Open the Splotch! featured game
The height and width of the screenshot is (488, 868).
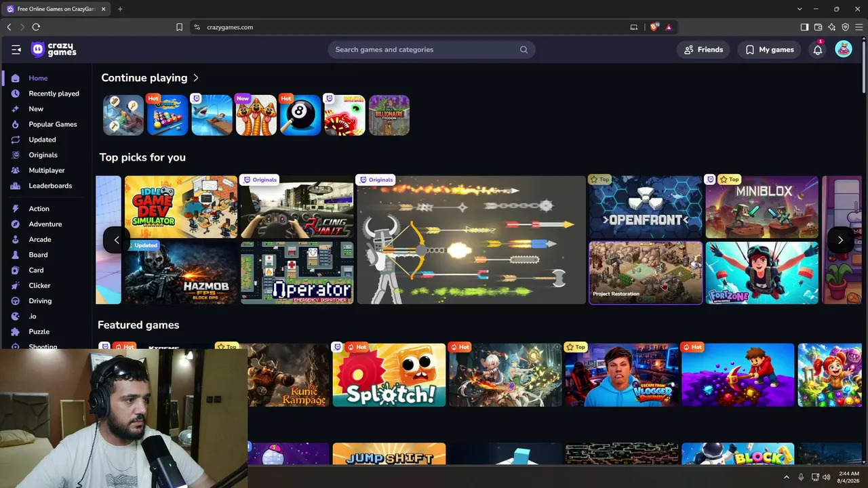pos(389,375)
